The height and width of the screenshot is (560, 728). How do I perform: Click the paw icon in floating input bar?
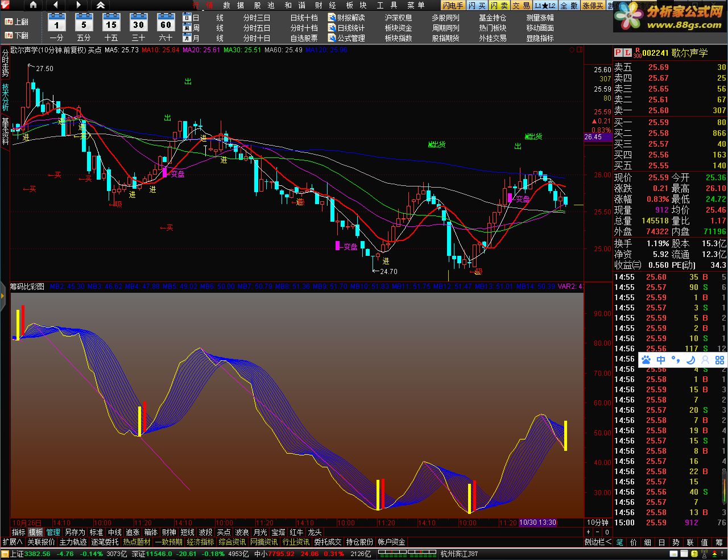click(x=646, y=360)
